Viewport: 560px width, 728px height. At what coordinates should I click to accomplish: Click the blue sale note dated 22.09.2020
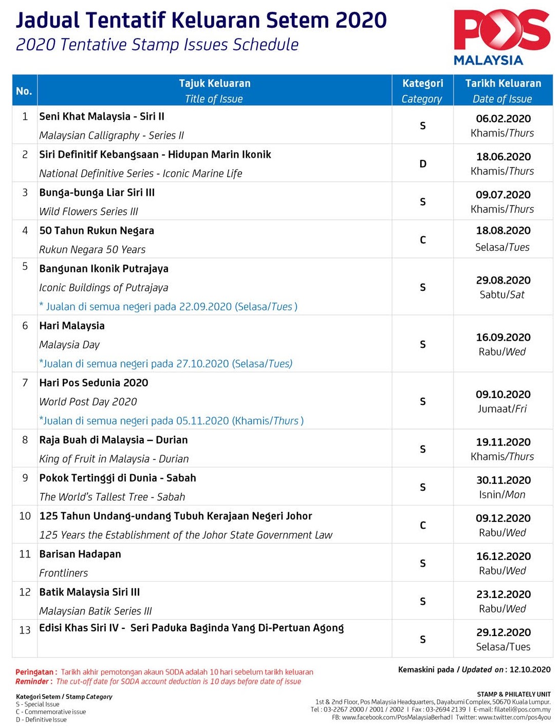(x=169, y=307)
